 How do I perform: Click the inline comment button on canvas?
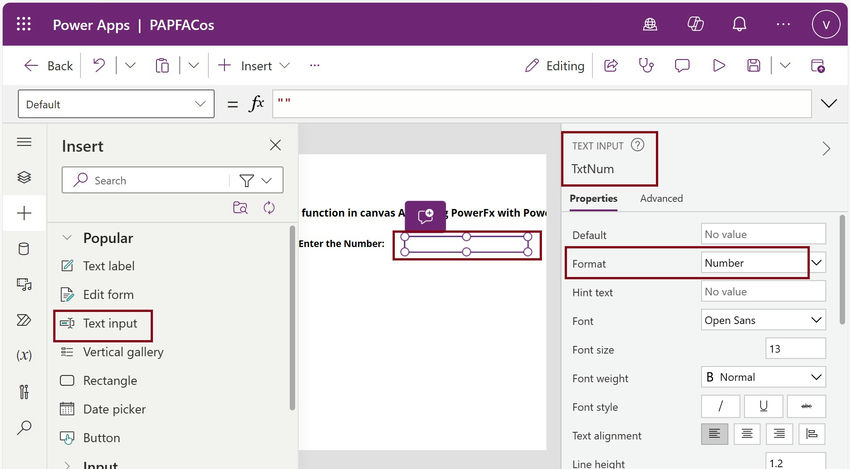tap(426, 216)
